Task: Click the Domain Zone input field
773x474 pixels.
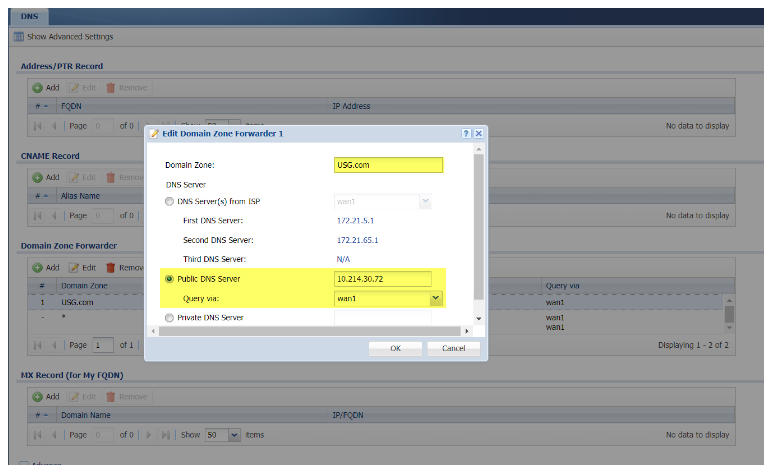Action: [x=388, y=165]
